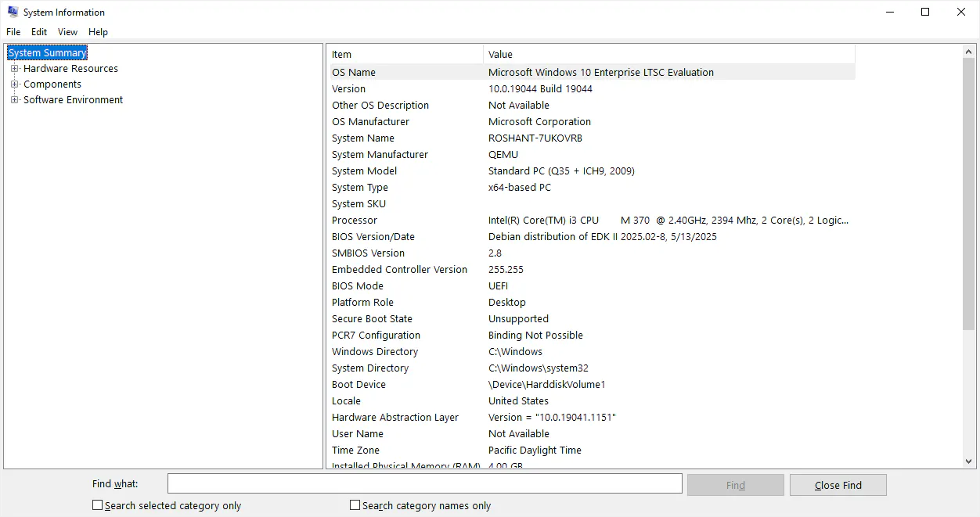Select Software Environment tree item
Viewport: 980px width, 517px height.
[73, 99]
